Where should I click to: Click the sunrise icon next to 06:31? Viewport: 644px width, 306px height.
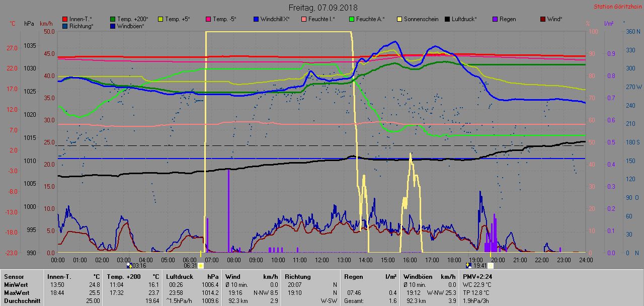click(201, 265)
